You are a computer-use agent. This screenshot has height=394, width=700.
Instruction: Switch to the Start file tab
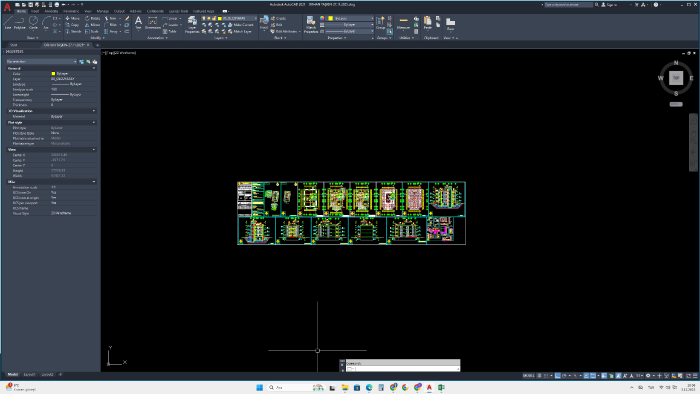[13, 45]
